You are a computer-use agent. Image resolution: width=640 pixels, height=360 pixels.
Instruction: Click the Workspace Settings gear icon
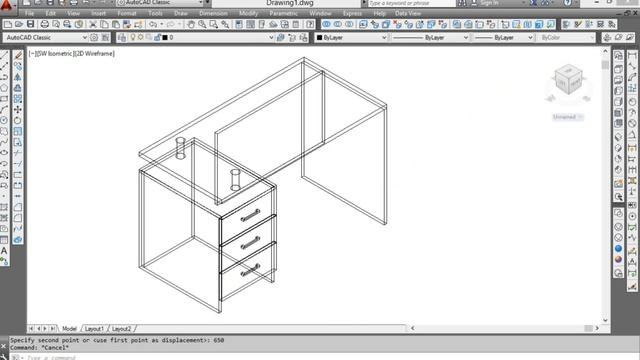tap(94, 38)
